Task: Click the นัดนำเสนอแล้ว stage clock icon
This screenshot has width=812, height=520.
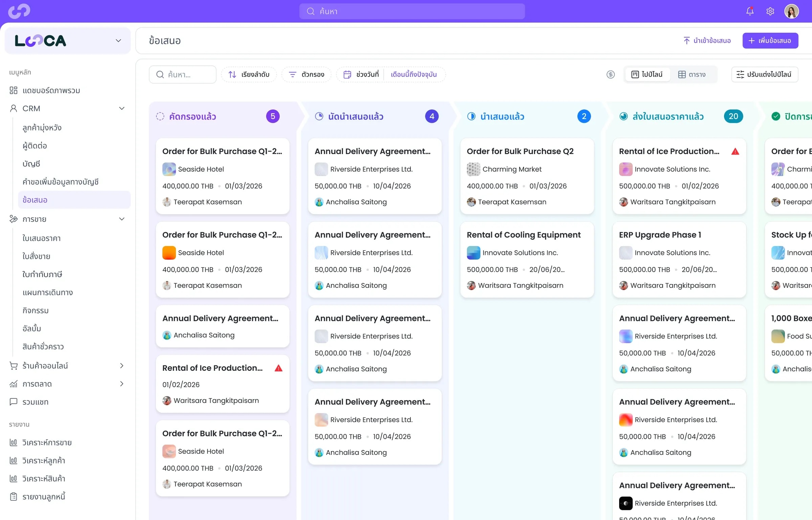Action: 319,116
